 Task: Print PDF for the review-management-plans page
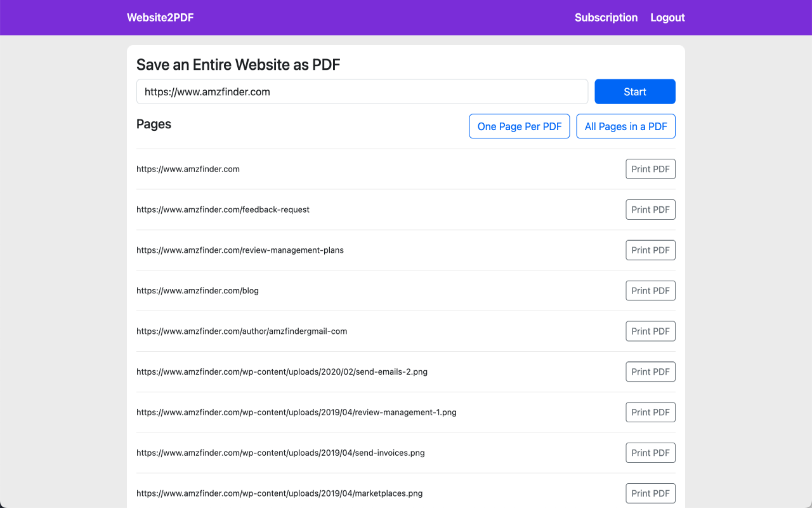pos(650,250)
